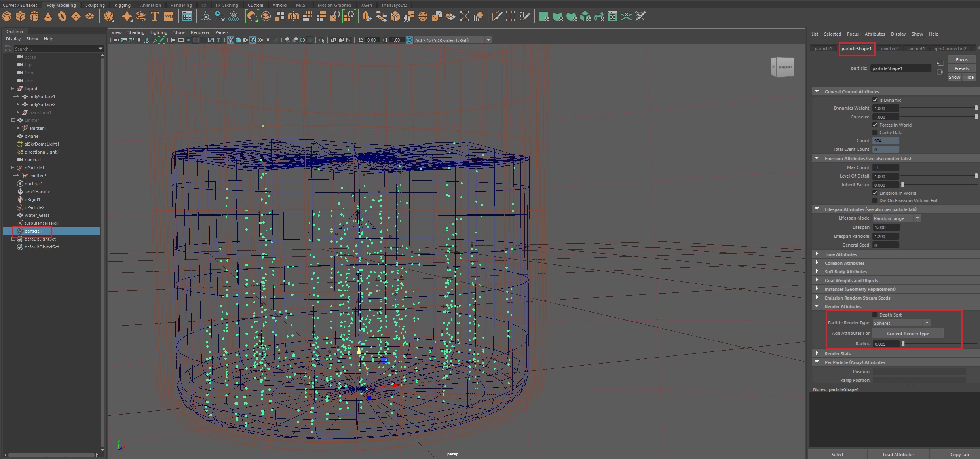Viewport: 980px width, 459px height.
Task: Expand the Render Stats section
Action: pos(817,353)
